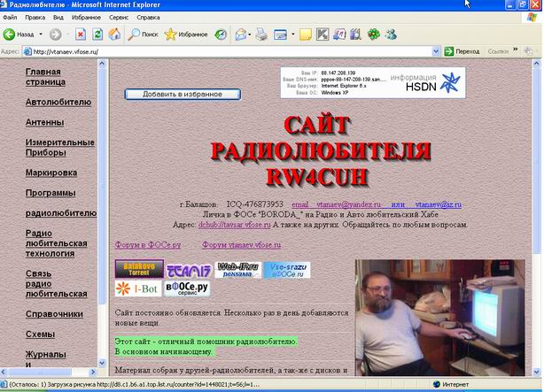Open the Back button history dropdown arrow
The width and height of the screenshot is (544, 392).
coord(41,35)
